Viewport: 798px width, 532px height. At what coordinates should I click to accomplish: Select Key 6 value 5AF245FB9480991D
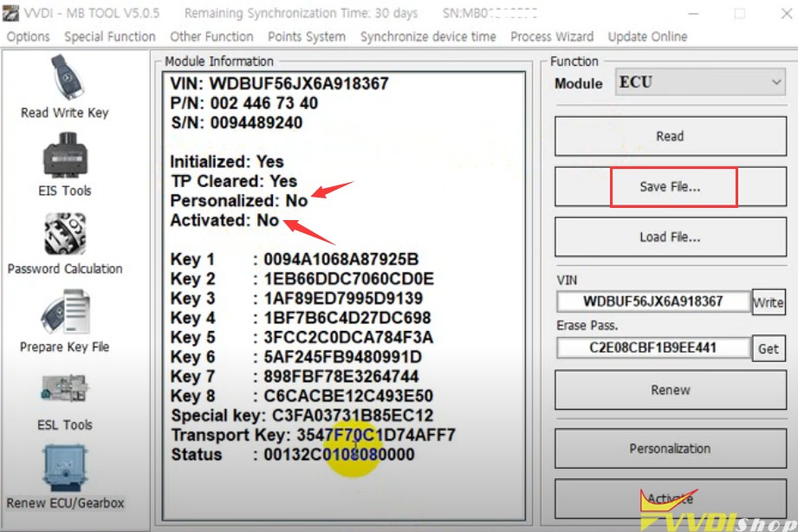point(342,357)
